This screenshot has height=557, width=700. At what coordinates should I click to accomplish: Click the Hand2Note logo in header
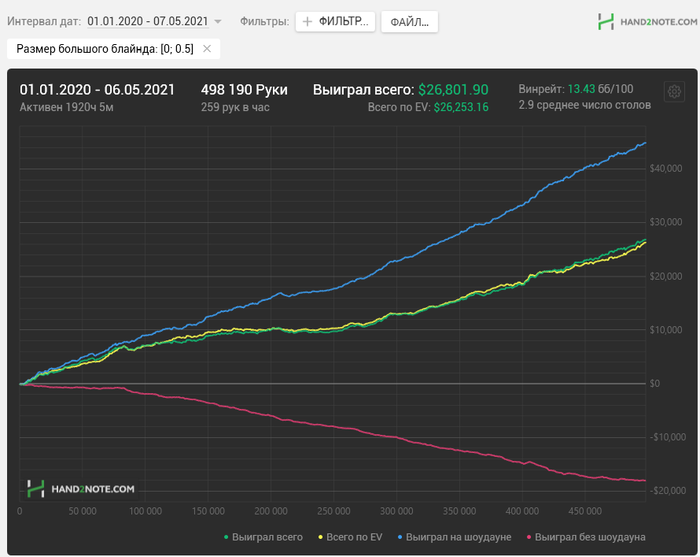click(647, 21)
